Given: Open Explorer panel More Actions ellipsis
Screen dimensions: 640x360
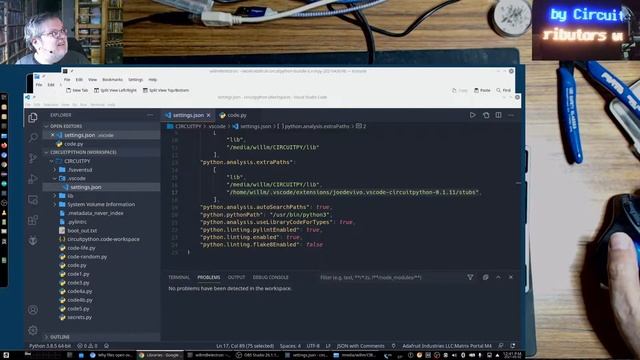Looking at the screenshot, I should click(150, 115).
